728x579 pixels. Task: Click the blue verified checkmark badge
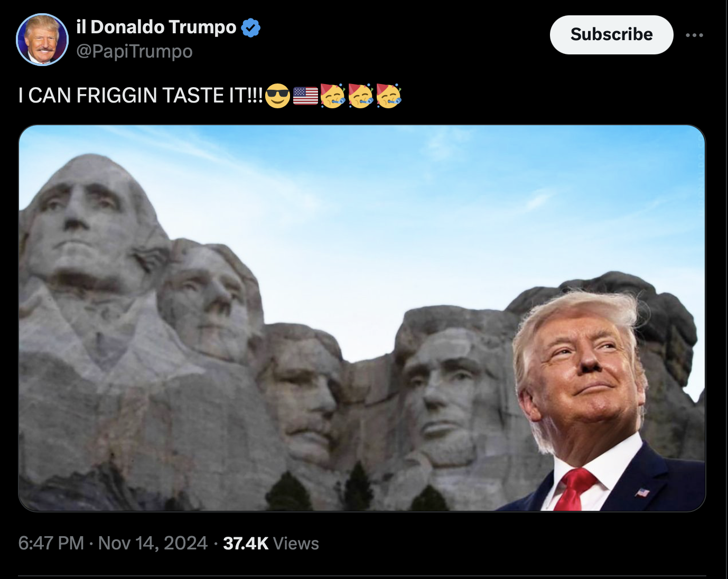[251, 27]
